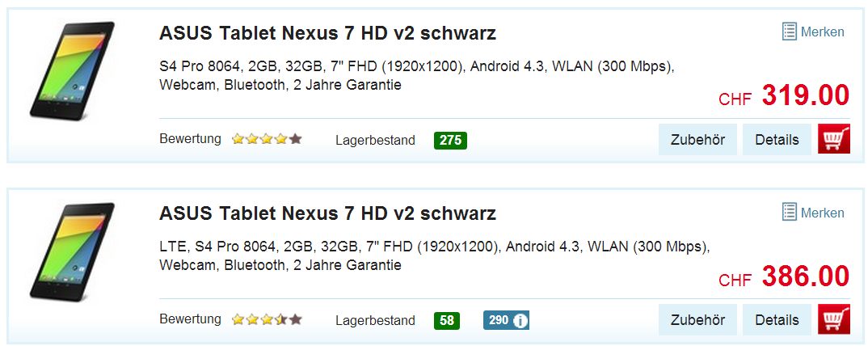The height and width of the screenshot is (346, 868).
Task: Click the LTE tablet product thumbnail
Action: [73, 251]
